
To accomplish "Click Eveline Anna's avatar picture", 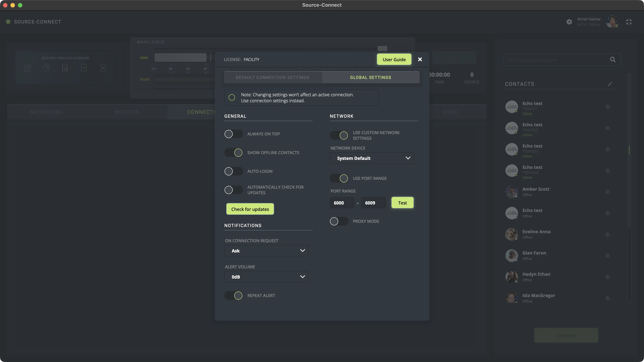I will coord(512,234).
